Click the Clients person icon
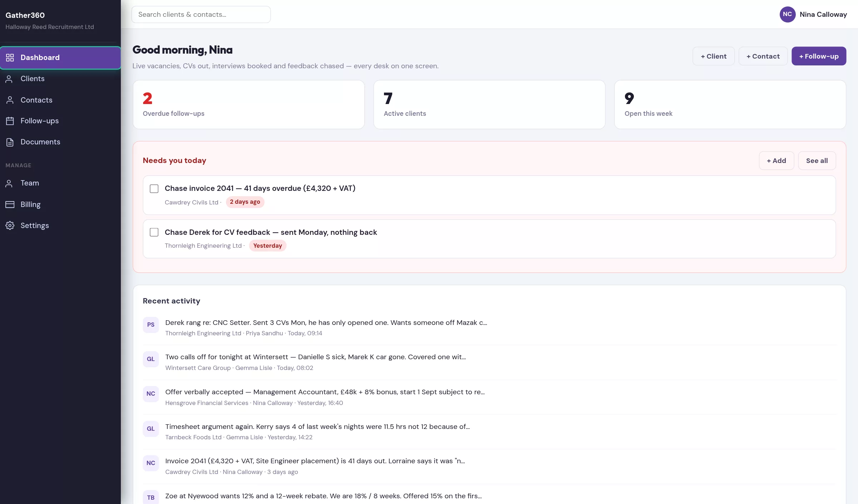858x504 pixels. coord(9,79)
